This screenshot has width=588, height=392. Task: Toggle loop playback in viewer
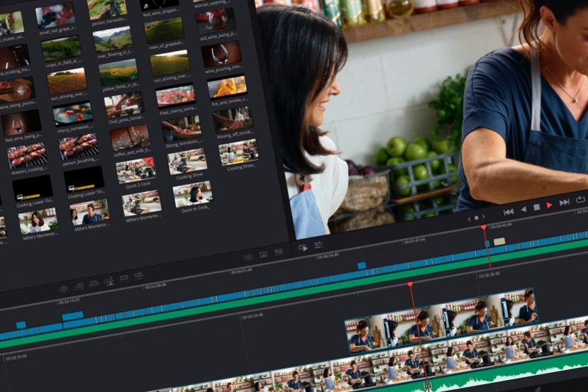pos(580,200)
